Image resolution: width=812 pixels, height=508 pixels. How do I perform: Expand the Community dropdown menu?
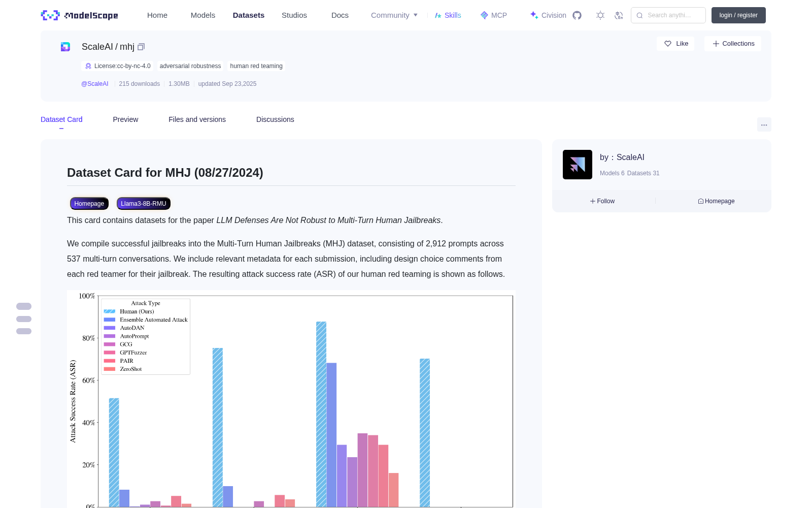click(x=394, y=15)
